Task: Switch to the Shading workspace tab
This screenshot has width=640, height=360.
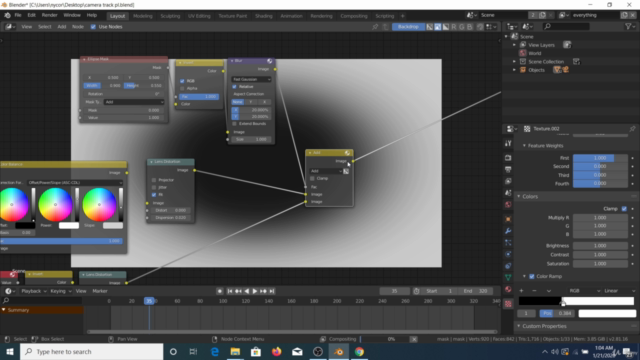Action: (264, 16)
